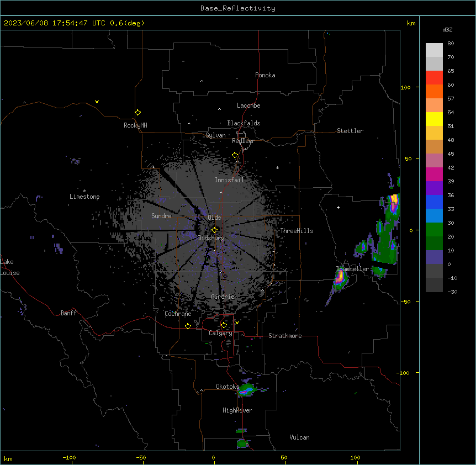Click the royal blue 36 dBZ swatch
The width and height of the screenshot is (476, 465).
pyautogui.click(x=434, y=202)
